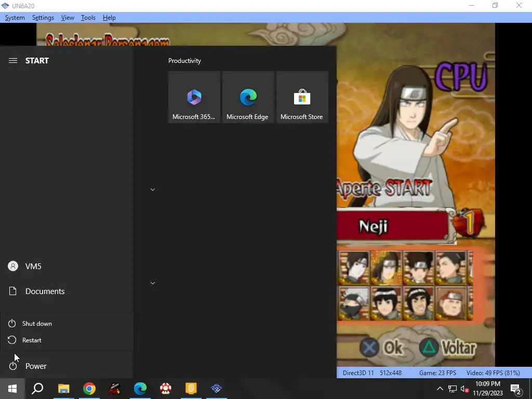This screenshot has height=399, width=532.
Task: Click the upper chevron beside the tile area
Action: tap(153, 189)
